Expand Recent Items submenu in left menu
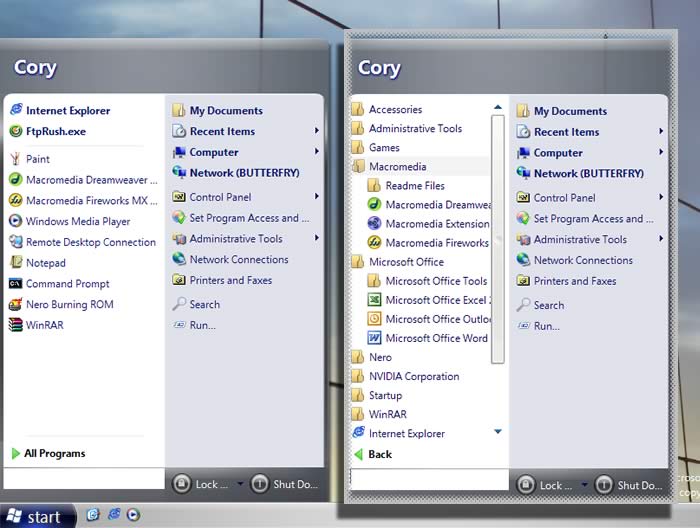This screenshot has width=700, height=528. 317,131
